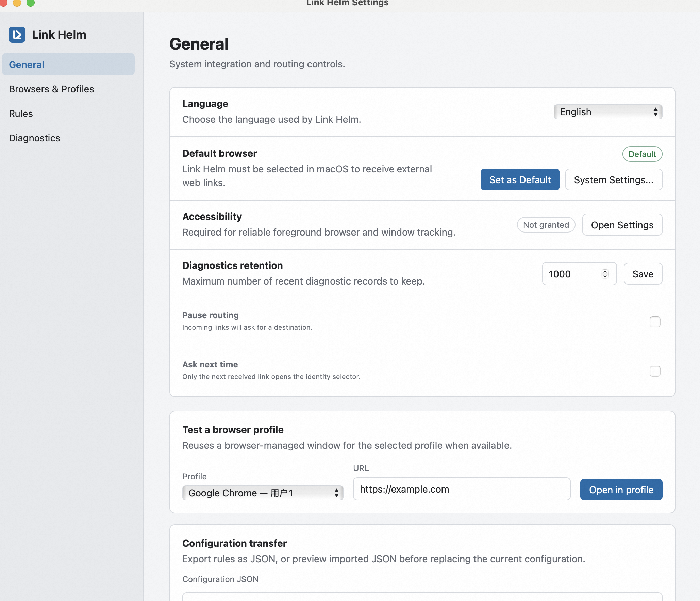700x601 pixels.
Task: Click the retention value stepper arrows
Action: [x=605, y=274]
